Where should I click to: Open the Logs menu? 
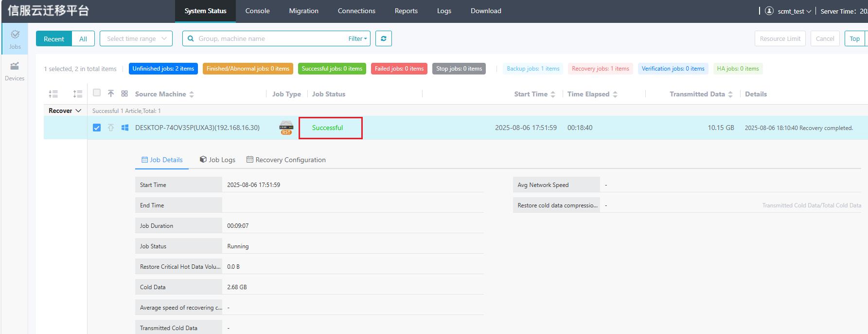coord(444,11)
